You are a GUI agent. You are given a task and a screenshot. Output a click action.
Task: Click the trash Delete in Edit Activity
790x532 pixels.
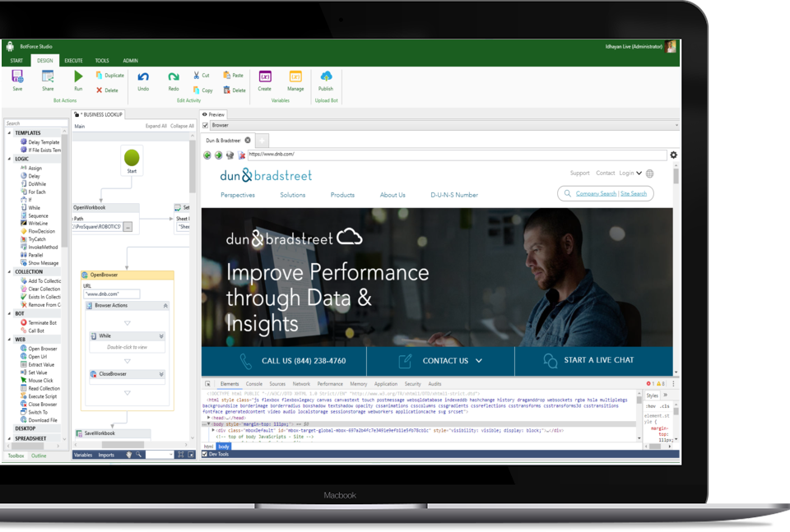[x=227, y=90]
